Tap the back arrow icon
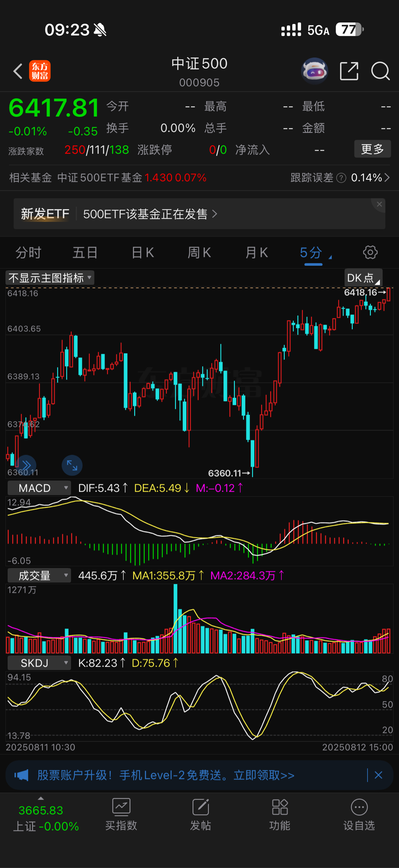The image size is (399, 868). pyautogui.click(x=18, y=71)
